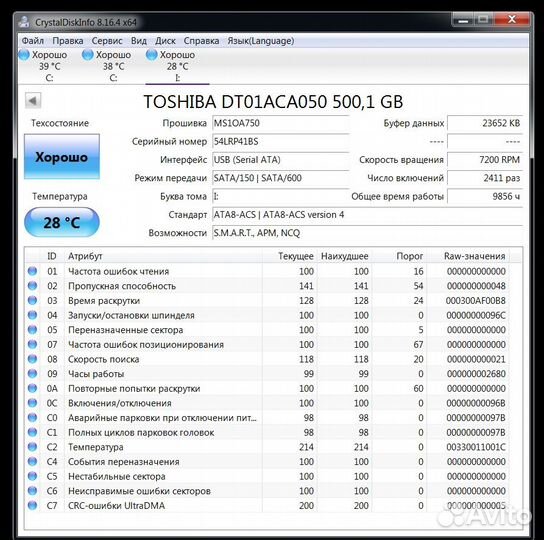Click the Порог column header
The width and height of the screenshot is (544, 540).
pos(399,256)
